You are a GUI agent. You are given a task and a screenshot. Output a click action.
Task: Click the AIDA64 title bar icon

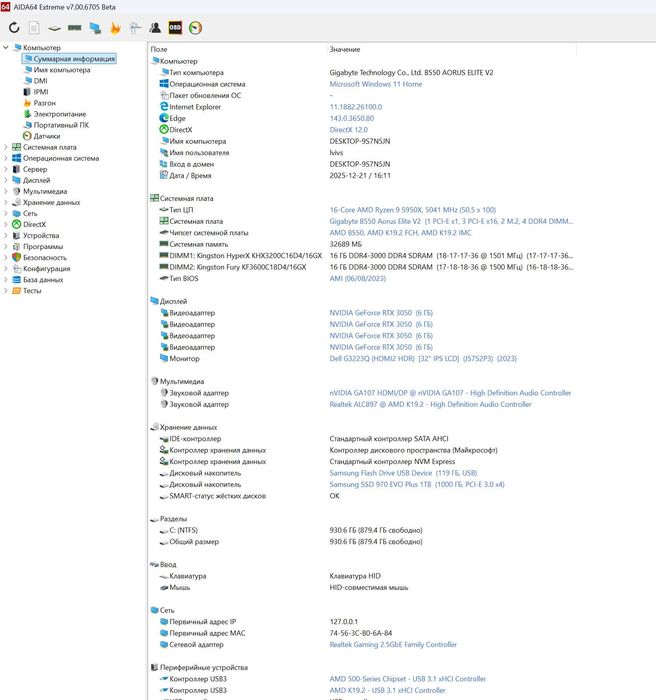tap(5, 7)
